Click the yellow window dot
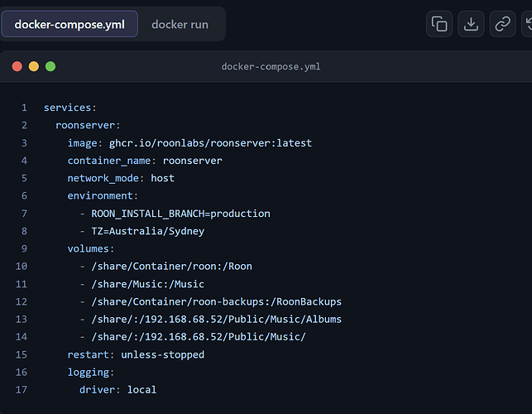This screenshot has height=414, width=532. 34,66
